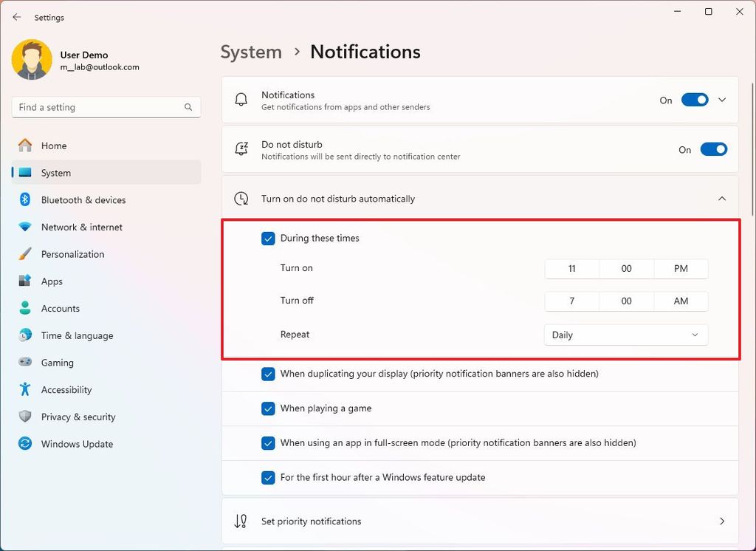756x551 pixels.
Task: Open Network & internet settings via globe icon
Action: coord(23,227)
